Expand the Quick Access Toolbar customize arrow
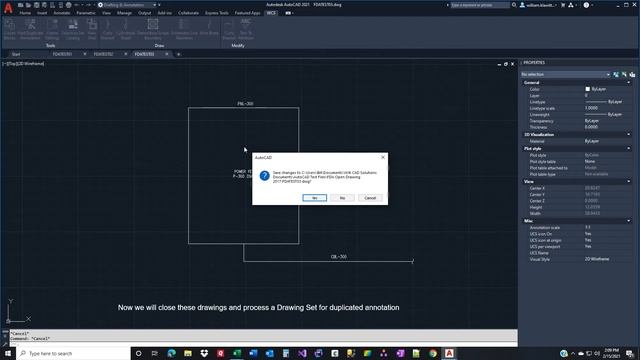 [x=159, y=5]
